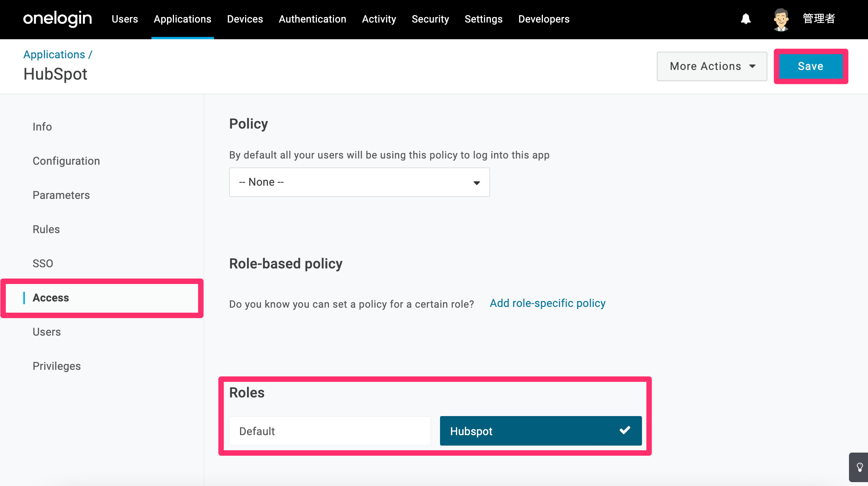Open the notifications bell

(746, 19)
